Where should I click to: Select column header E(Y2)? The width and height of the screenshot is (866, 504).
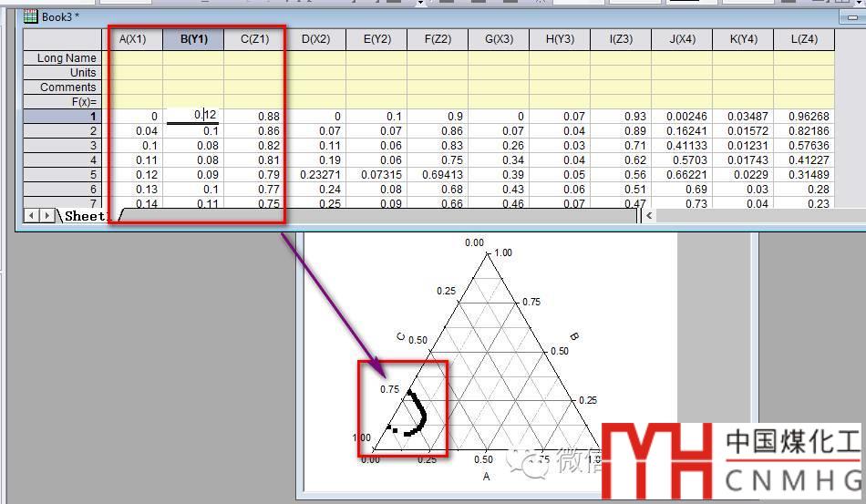(x=376, y=39)
